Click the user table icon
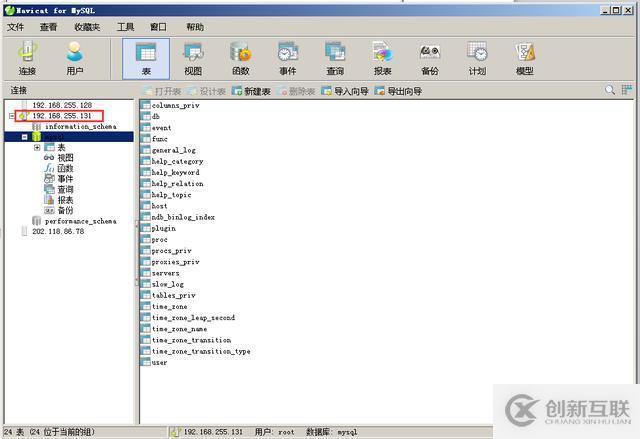The height and width of the screenshot is (439, 640). tap(146, 362)
